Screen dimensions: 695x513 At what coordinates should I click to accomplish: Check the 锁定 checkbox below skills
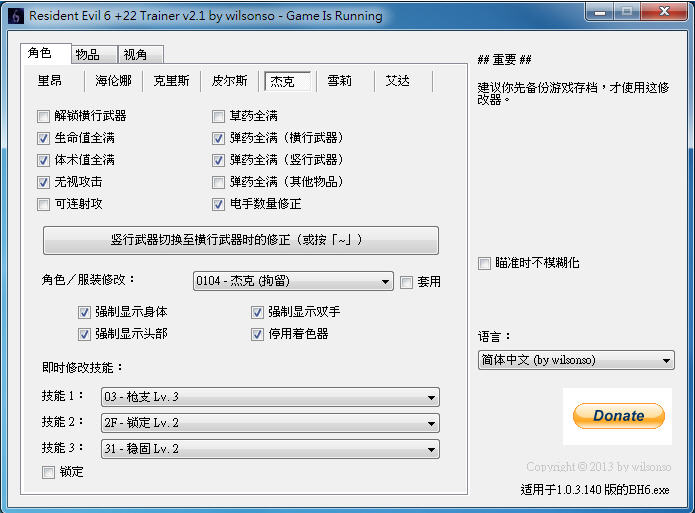(x=48, y=472)
